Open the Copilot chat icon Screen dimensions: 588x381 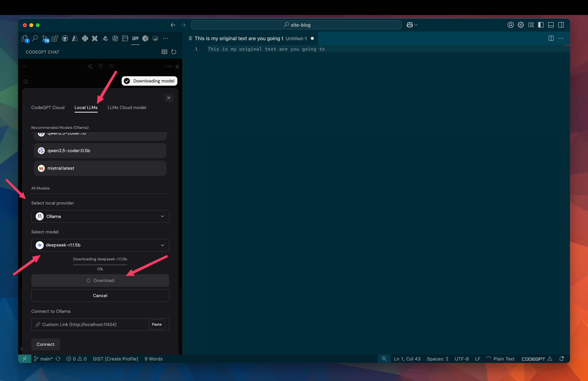point(410,25)
